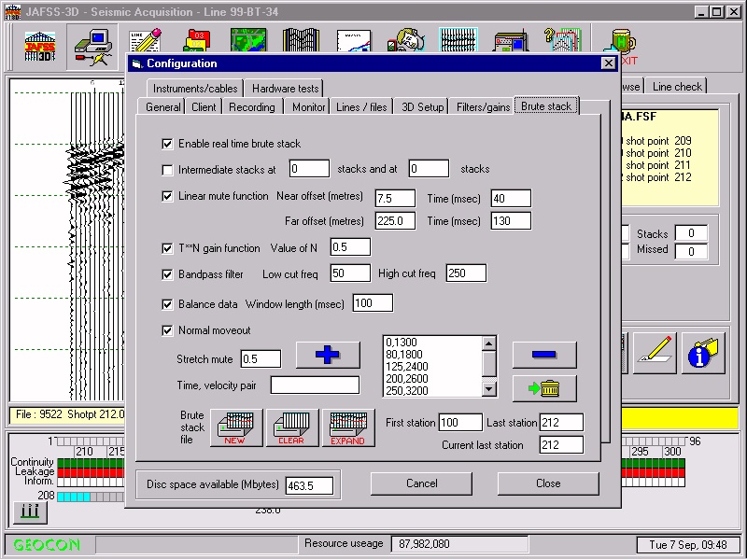Viewport: 747px width, 560px height.
Task: Toggle the Linear mute function checkbox
Action: pos(167,196)
